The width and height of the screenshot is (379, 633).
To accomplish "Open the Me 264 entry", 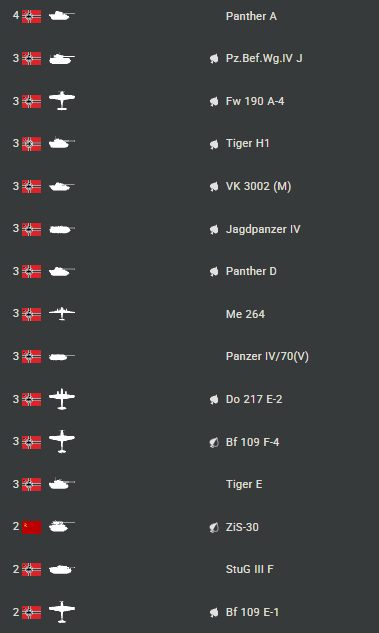I will tap(245, 314).
